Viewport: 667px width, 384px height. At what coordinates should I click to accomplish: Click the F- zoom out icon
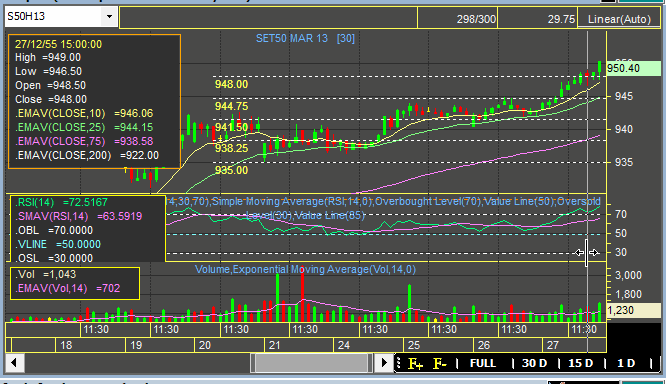[439, 364]
